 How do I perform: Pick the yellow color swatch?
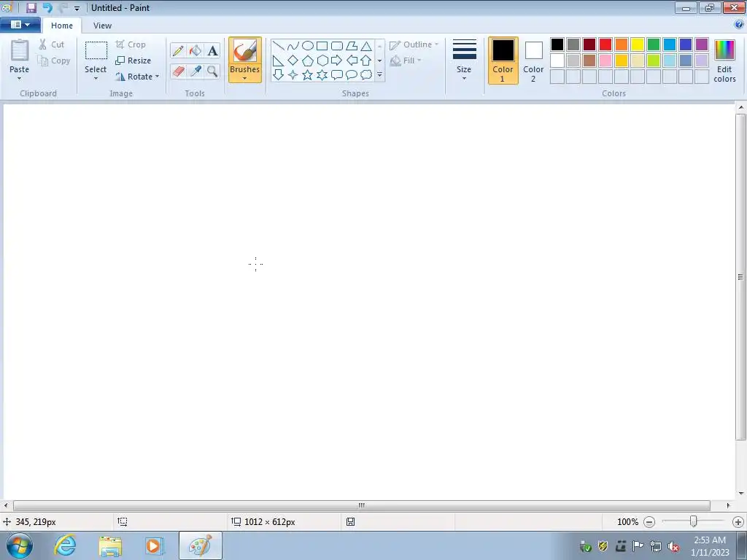click(638, 44)
